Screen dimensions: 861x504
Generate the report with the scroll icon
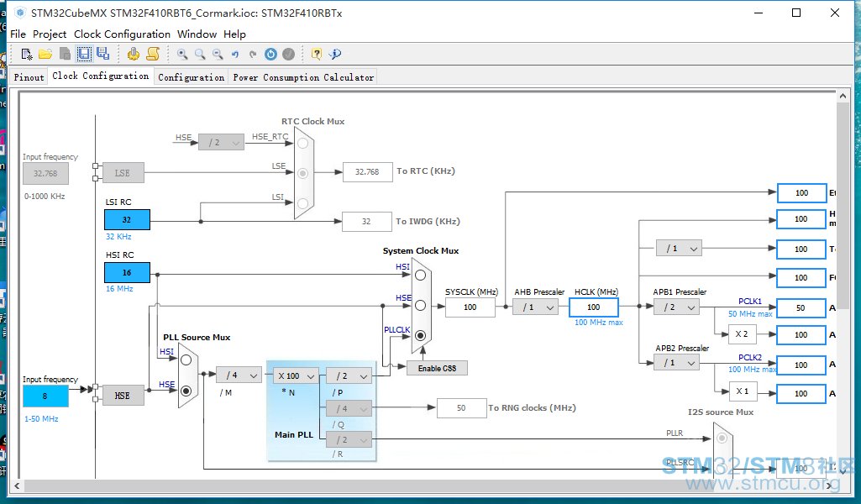(153, 54)
